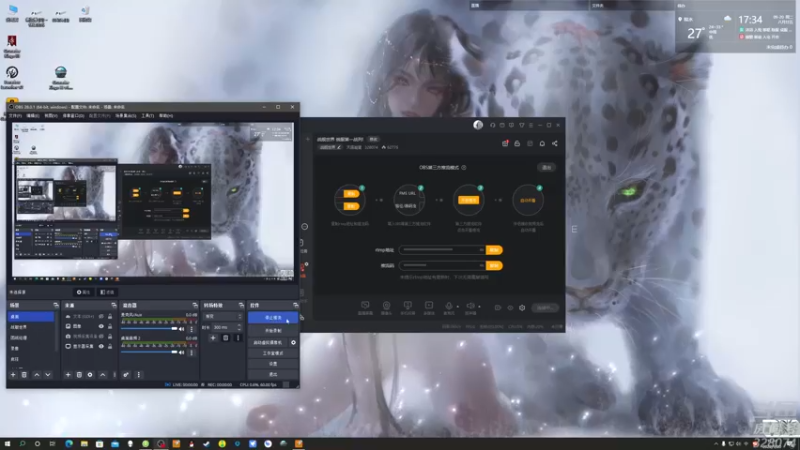Open the share icon in streaming app
The image size is (800, 450).
[555, 144]
